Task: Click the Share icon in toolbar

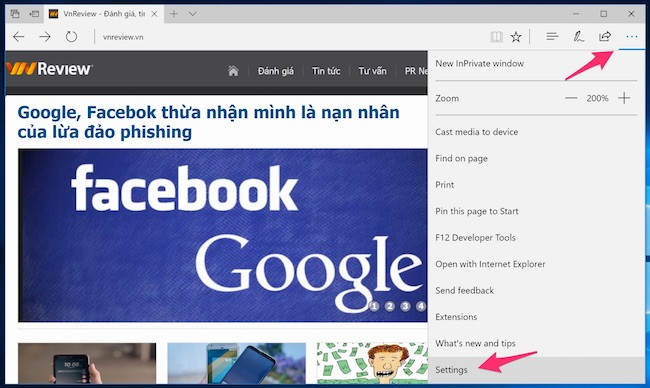Action: click(x=605, y=37)
